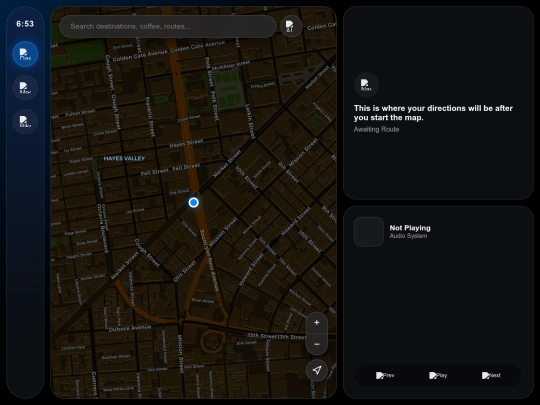
Task: Click the 6:53 clock display
Action: pos(25,24)
